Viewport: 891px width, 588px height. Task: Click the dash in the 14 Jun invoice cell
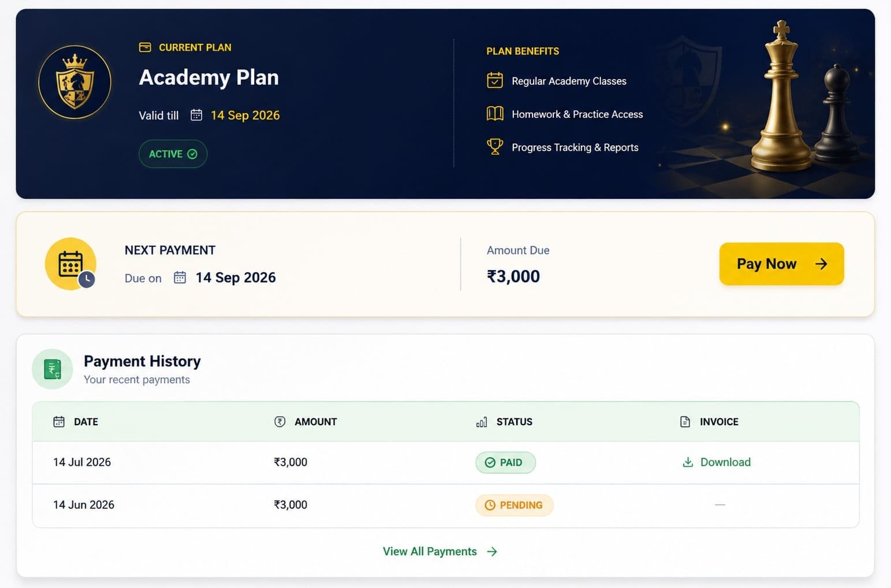point(719,505)
